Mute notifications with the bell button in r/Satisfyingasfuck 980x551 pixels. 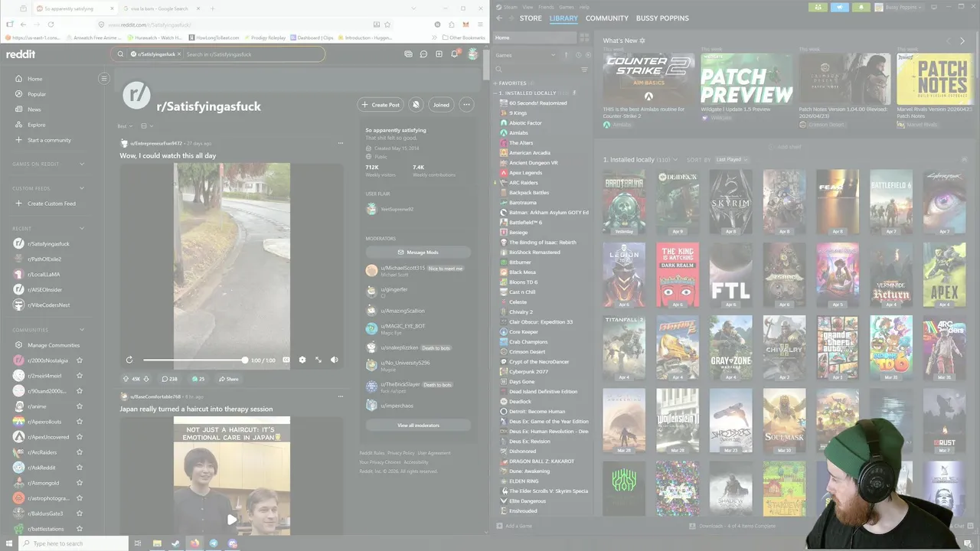pos(416,105)
